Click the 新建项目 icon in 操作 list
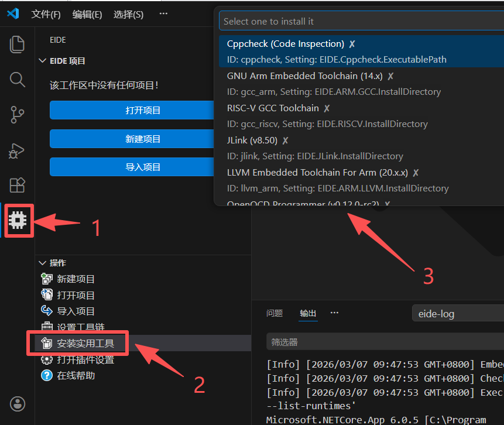The width and height of the screenshot is (504, 425). tap(47, 279)
